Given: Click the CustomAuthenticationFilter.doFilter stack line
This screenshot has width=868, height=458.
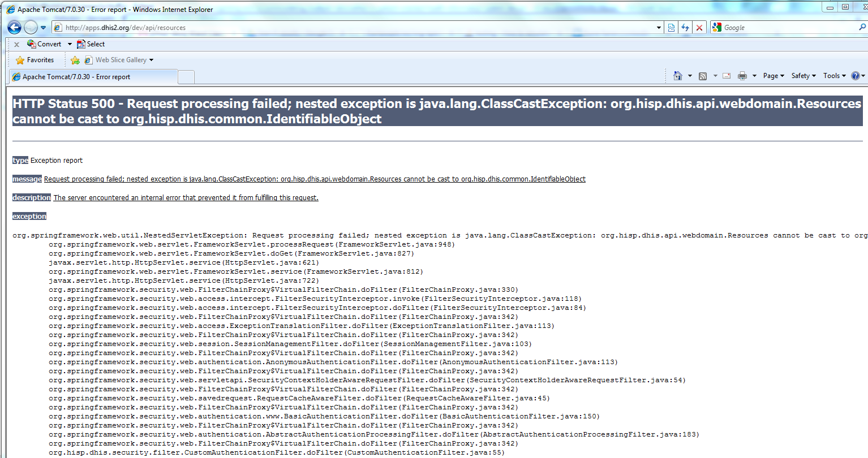Looking at the screenshot, I should coord(277,452).
